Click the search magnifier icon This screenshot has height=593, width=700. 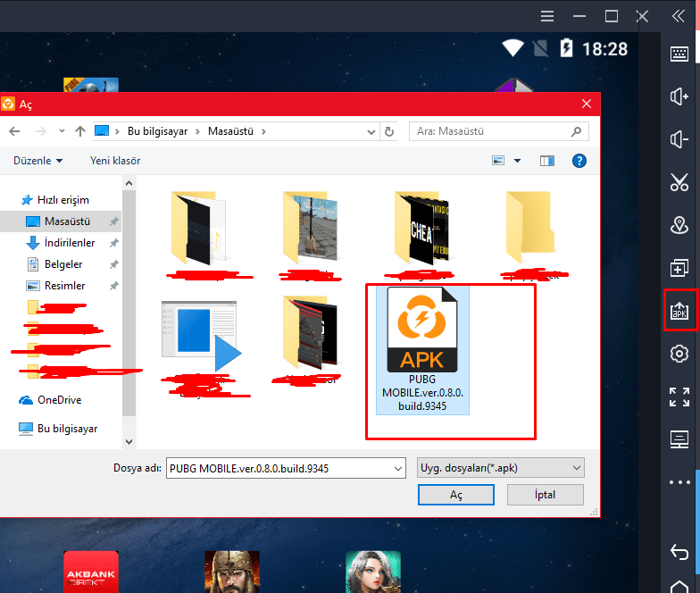pos(576,132)
